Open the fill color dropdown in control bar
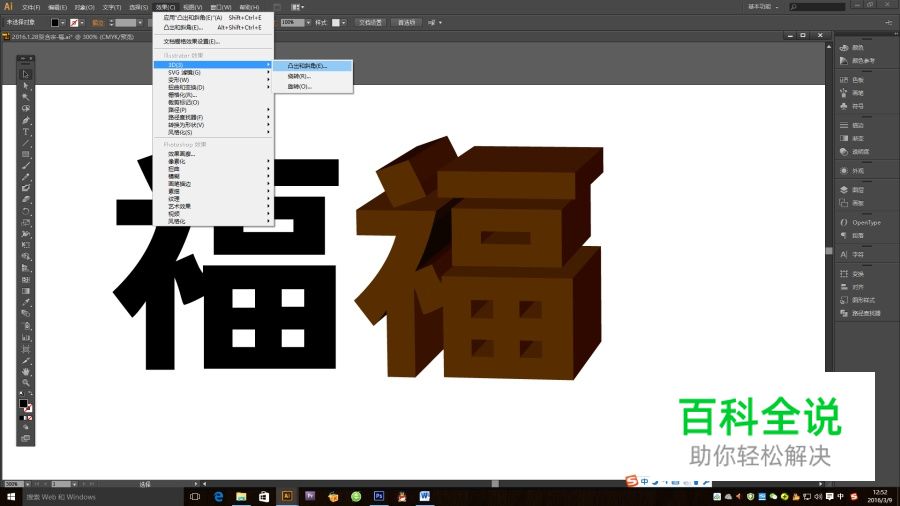The width and height of the screenshot is (900, 506). pos(63,23)
